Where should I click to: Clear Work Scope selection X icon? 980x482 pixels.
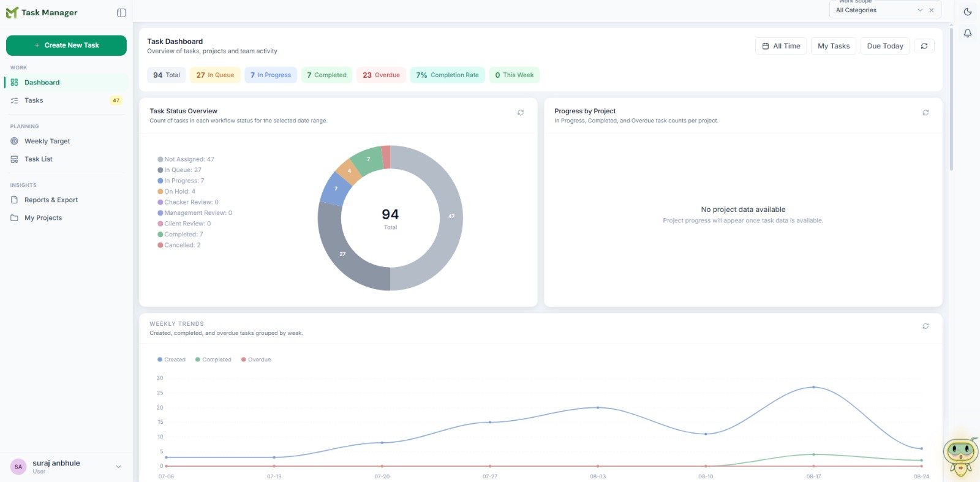point(932,10)
